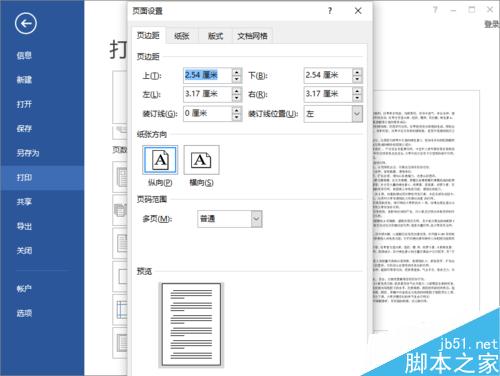This screenshot has width=500, height=376.
Task: Open 选项 in backstage sidebar
Action: point(24,313)
